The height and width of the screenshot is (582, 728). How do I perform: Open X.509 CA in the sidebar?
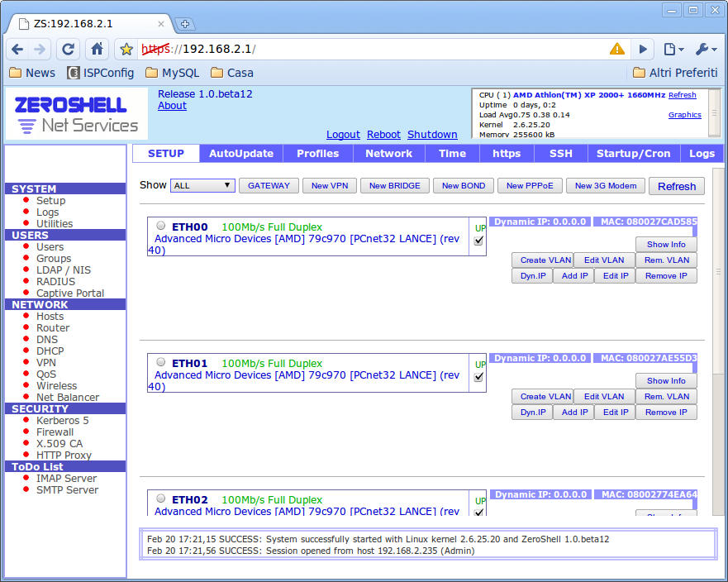[59, 444]
